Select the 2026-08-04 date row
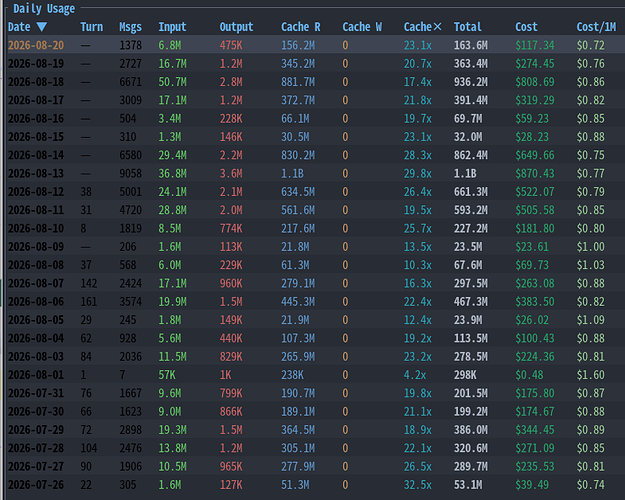Screen dimensions: 625x500 (x=316, y=339)
